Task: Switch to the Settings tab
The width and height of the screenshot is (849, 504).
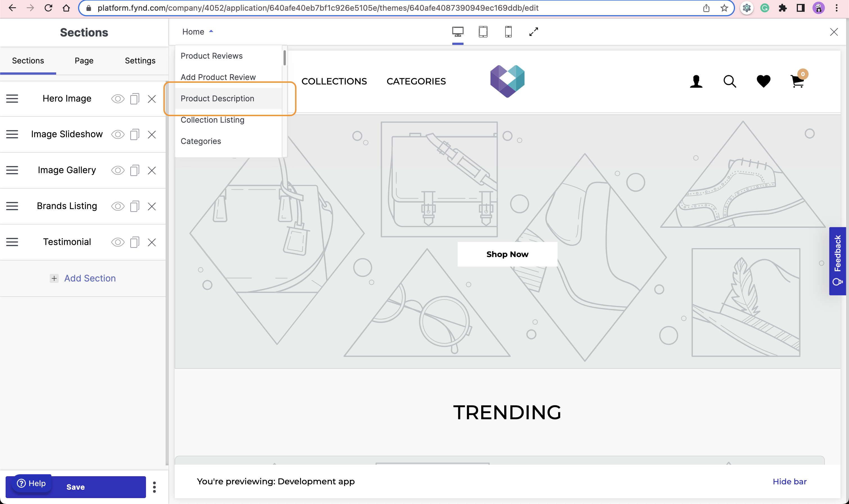Action: click(x=140, y=60)
